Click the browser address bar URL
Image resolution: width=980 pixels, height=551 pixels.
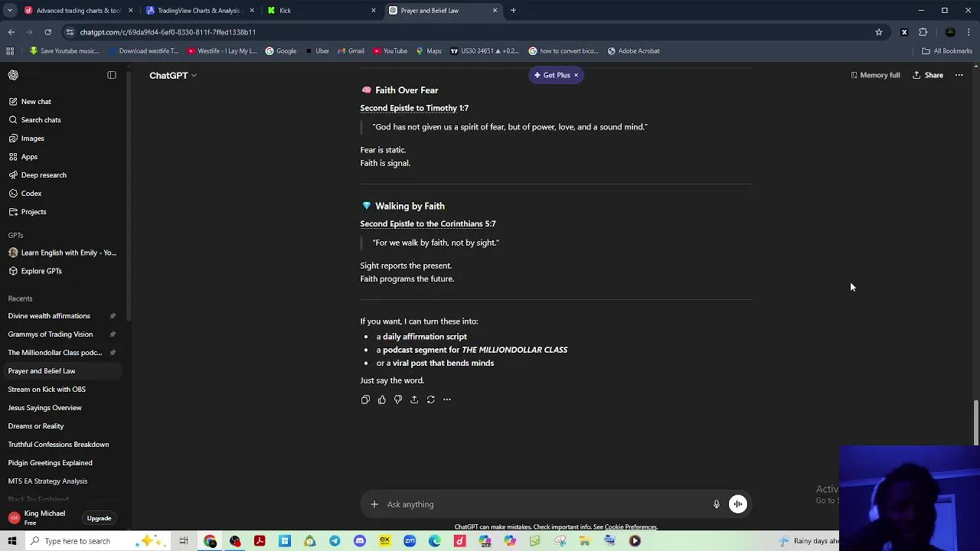click(x=168, y=32)
